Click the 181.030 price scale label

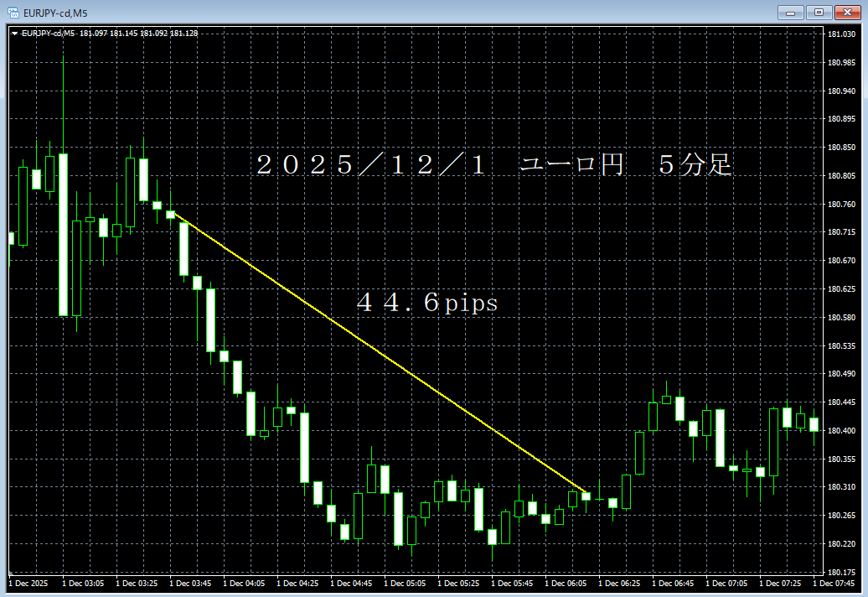pyautogui.click(x=840, y=34)
